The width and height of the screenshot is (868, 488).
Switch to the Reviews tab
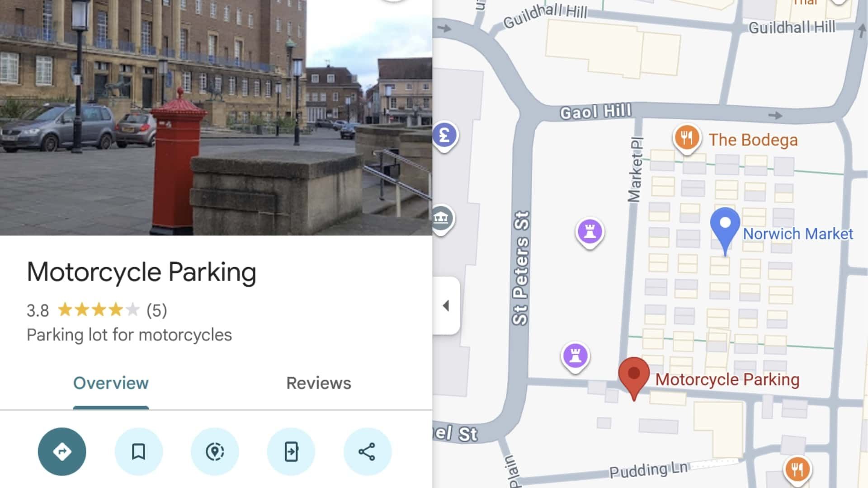(318, 383)
